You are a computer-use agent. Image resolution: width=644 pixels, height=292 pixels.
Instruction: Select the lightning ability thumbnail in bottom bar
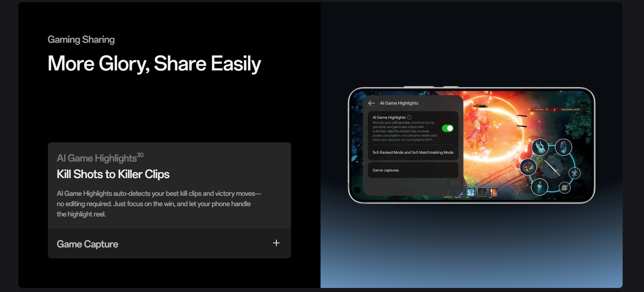coord(470,192)
